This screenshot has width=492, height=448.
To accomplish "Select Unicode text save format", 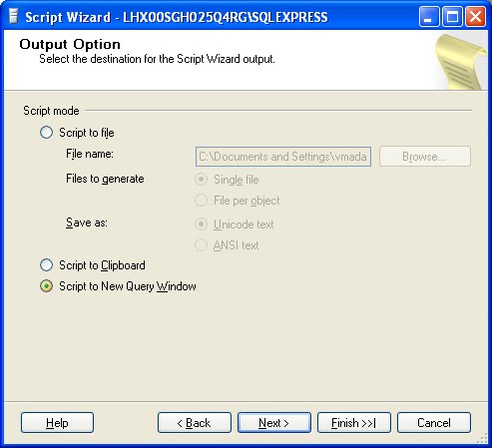I will coord(201,224).
